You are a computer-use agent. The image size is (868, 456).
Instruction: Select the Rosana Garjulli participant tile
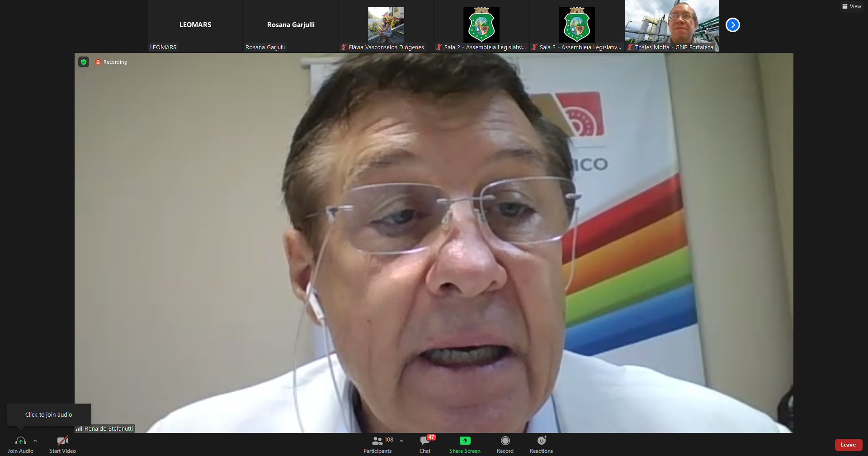291,25
